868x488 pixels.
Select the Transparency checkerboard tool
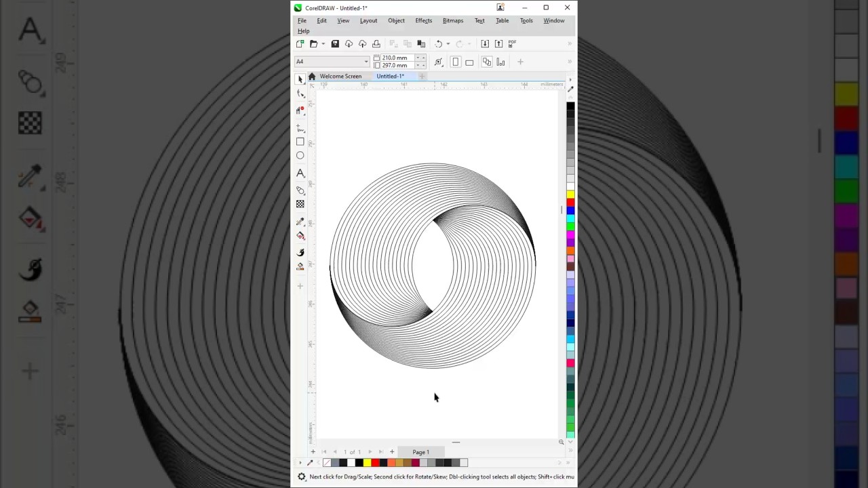click(300, 204)
